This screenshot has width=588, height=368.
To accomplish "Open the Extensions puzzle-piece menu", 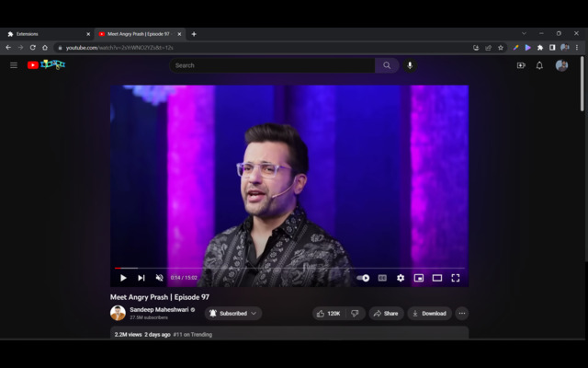I will click(540, 48).
